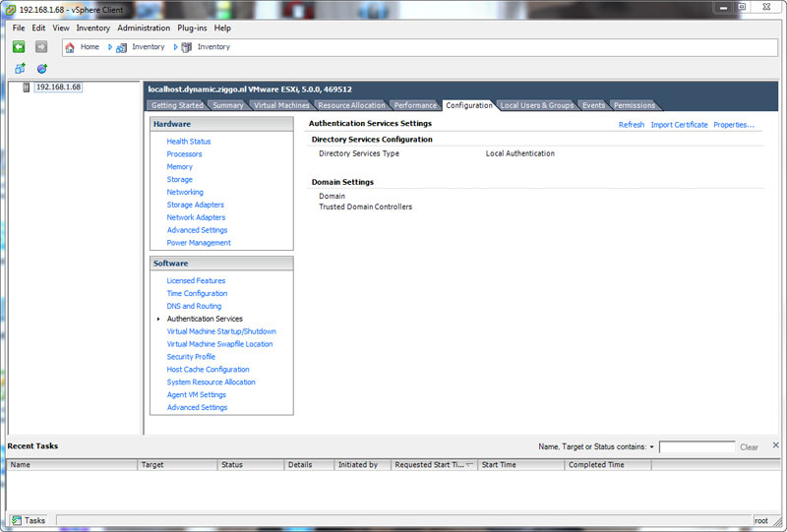The height and width of the screenshot is (532, 787).
Task: Close the Recent Tasks panel X
Action: [775, 445]
